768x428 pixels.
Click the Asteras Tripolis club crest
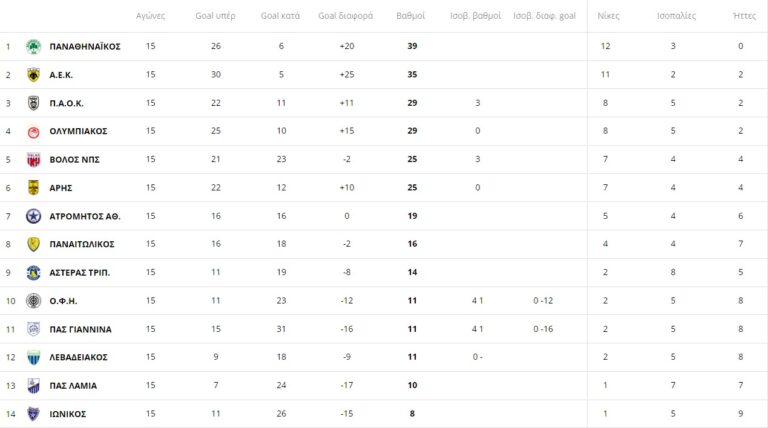[x=33, y=272]
